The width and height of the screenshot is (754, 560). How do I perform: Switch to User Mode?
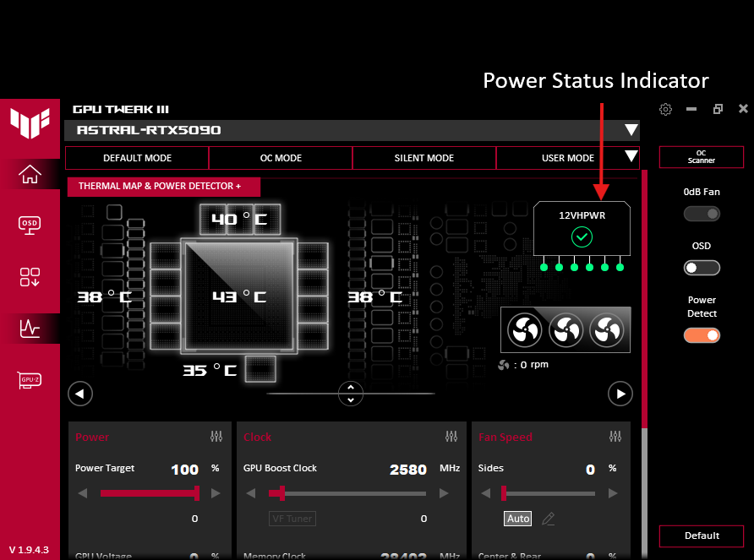567,158
